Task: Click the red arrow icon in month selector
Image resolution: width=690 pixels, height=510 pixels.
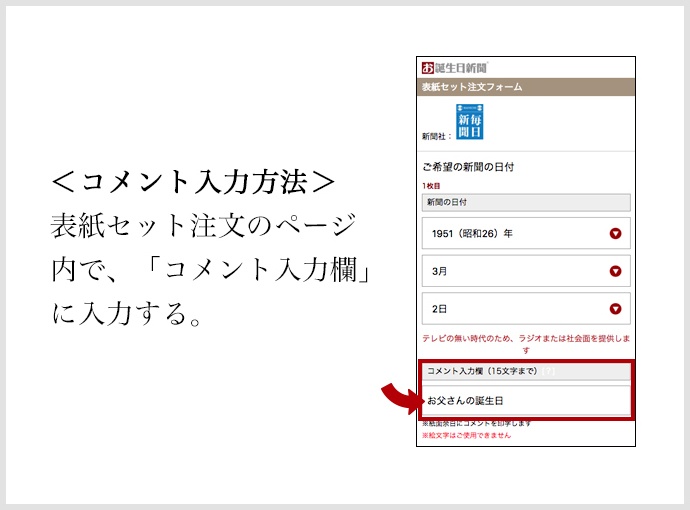Action: 615,271
